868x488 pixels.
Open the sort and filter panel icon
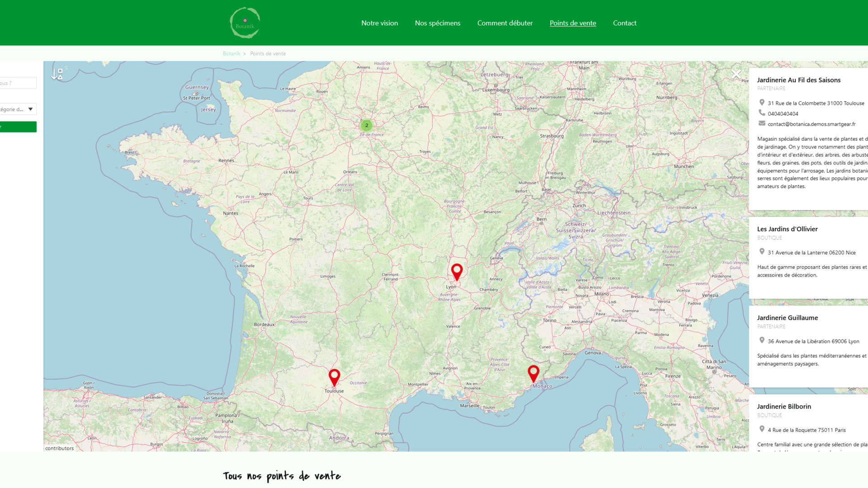57,74
